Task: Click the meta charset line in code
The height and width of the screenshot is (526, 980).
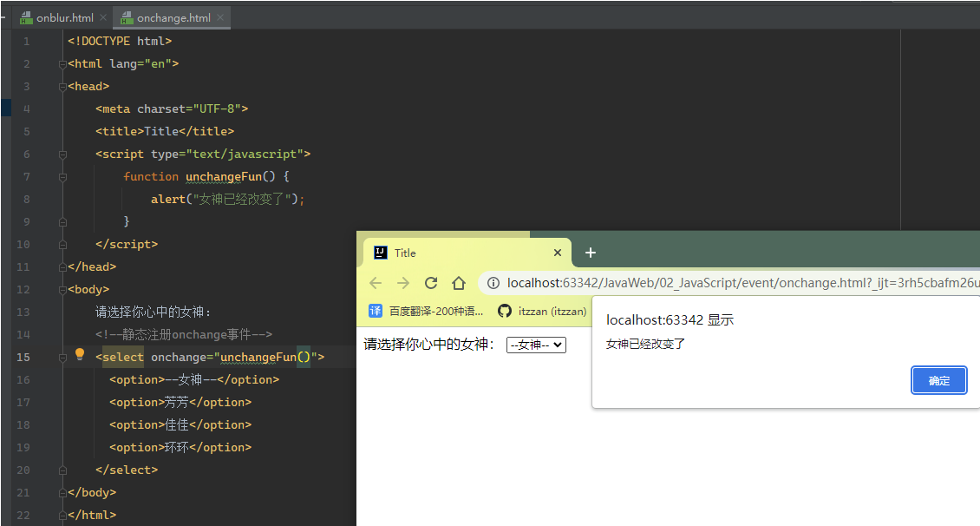Action: pyautogui.click(x=172, y=108)
